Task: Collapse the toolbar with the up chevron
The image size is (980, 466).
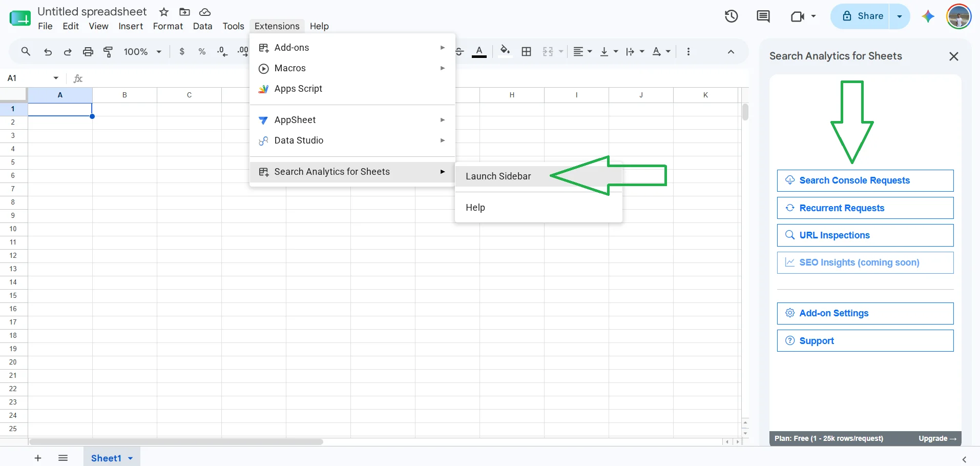Action: click(x=731, y=51)
